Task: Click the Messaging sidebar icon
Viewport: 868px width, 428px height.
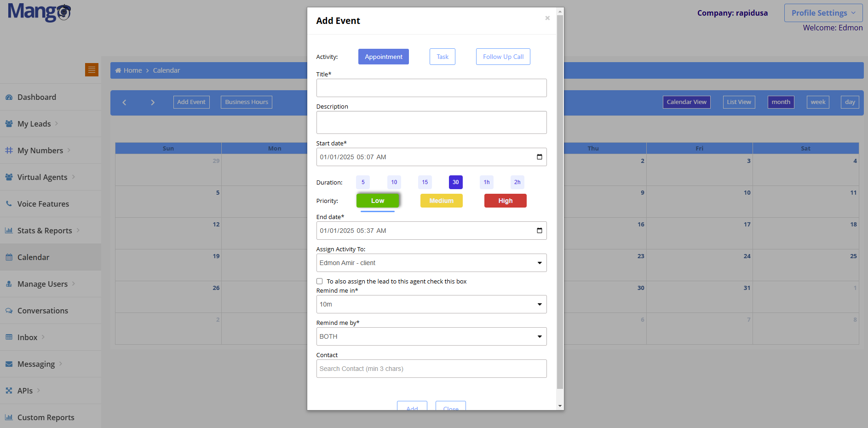Action: click(x=8, y=364)
